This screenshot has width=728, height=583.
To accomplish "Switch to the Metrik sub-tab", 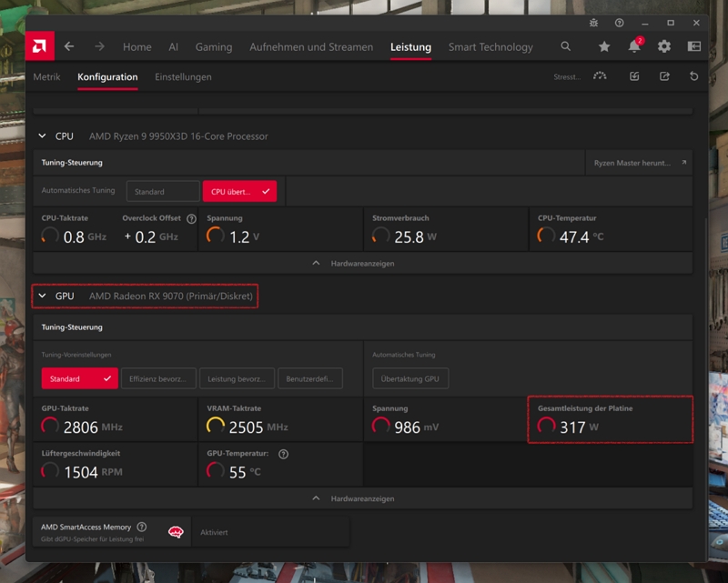I will point(47,77).
